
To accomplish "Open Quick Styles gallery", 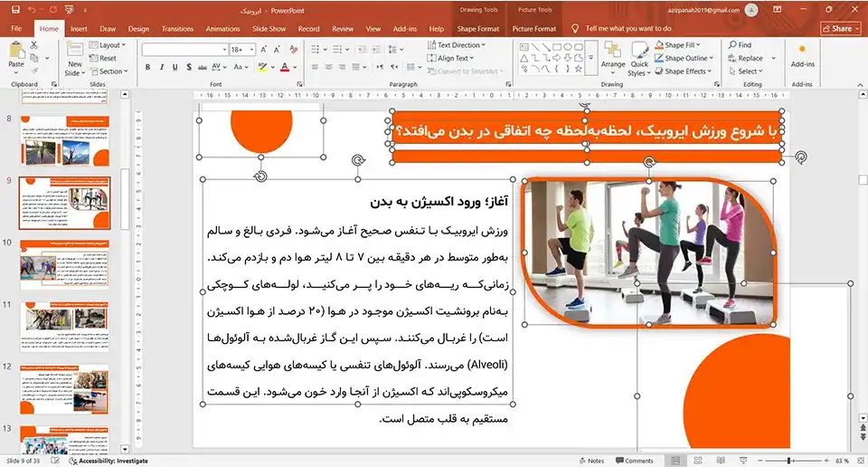I will click(639, 59).
